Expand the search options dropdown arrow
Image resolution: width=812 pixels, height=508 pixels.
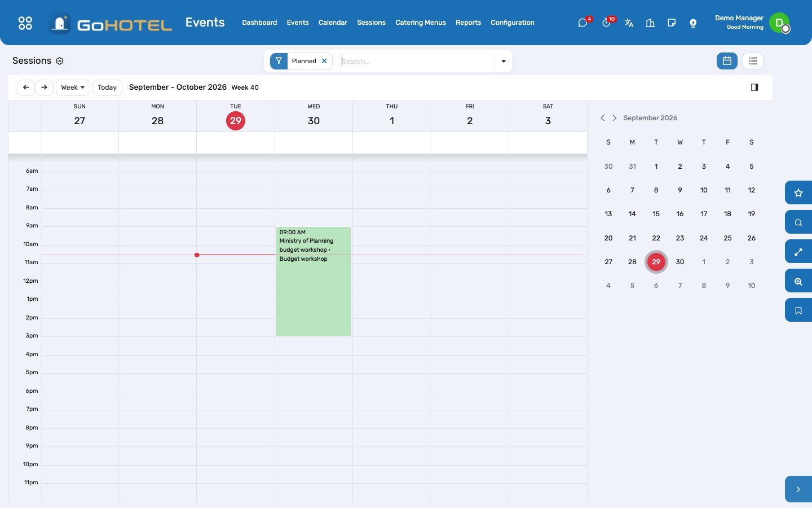pyautogui.click(x=504, y=61)
